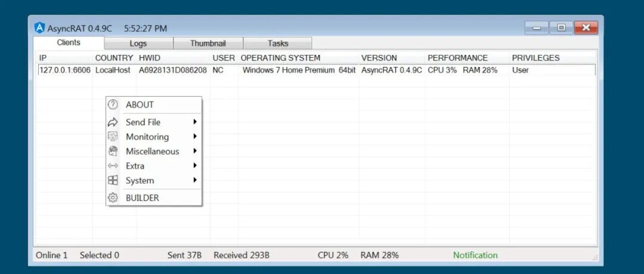Choose Monitoring from context menu
This screenshot has width=644, height=274.
(x=154, y=137)
